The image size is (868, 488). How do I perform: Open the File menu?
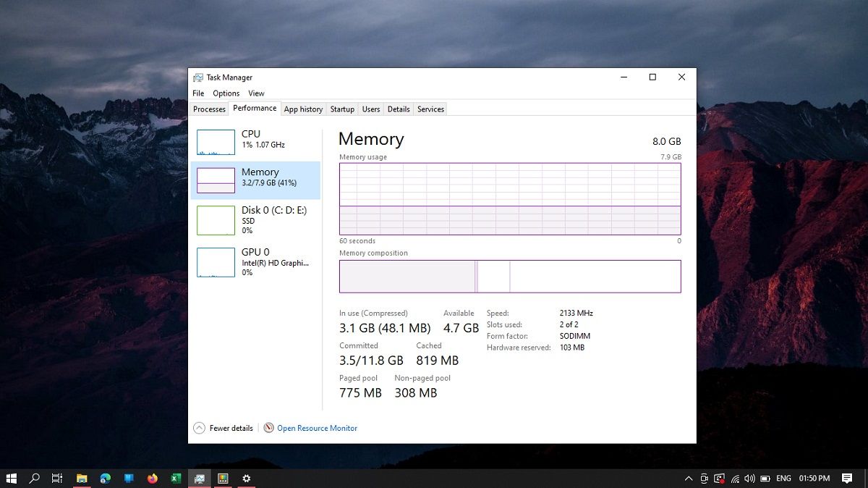(198, 93)
